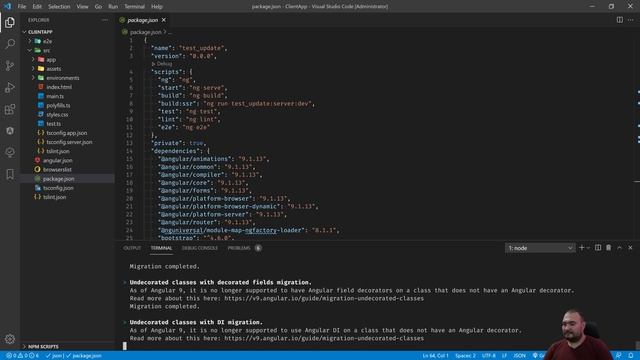Kill the terminal with trash icon
Image resolution: width=640 pixels, height=360 pixels.
tap(609, 248)
